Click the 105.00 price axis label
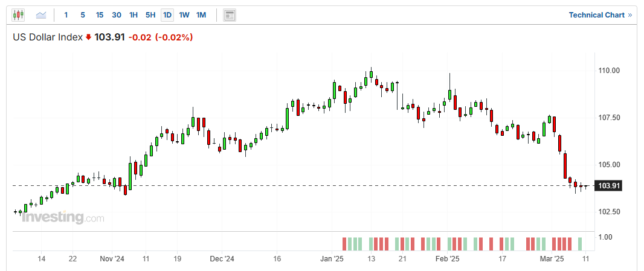Viewport: 644px width, 271px height. (608, 165)
